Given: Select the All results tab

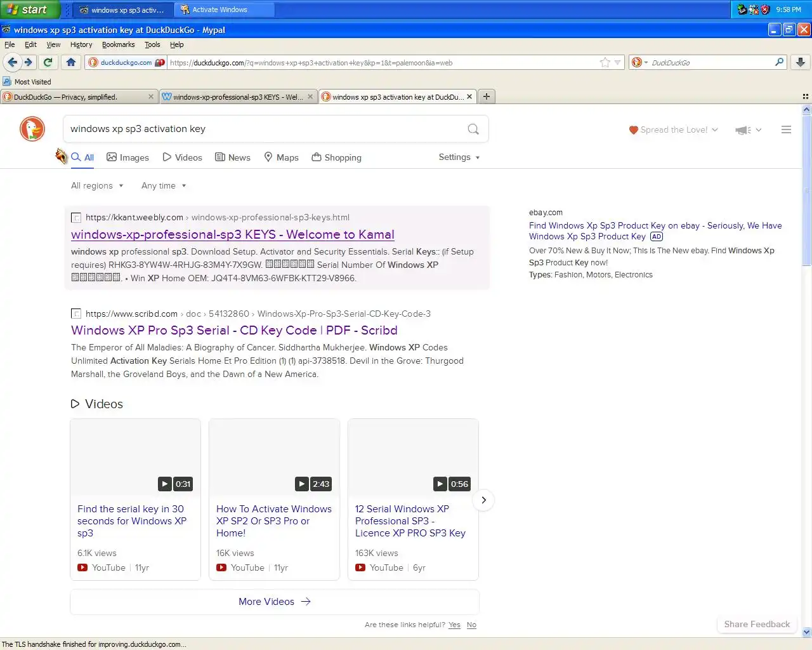Looking at the screenshot, I should 82,157.
